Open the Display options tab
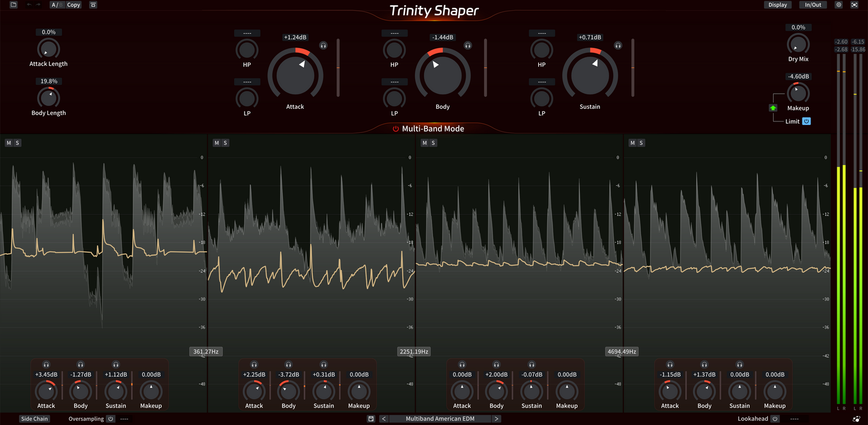 [x=777, y=4]
